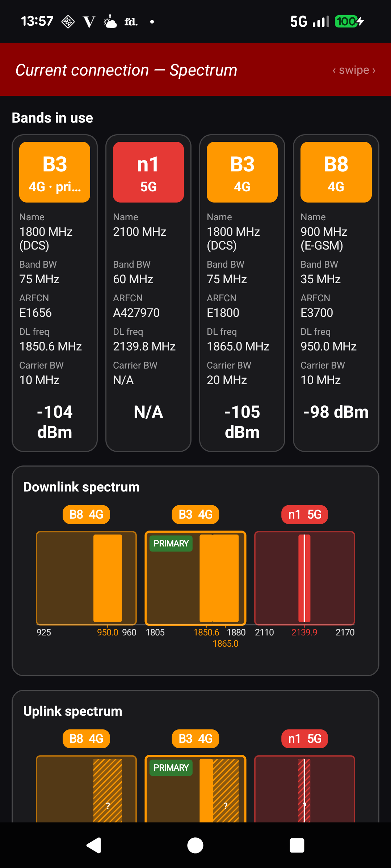Tap the battery 100 status icon

[x=349, y=22]
